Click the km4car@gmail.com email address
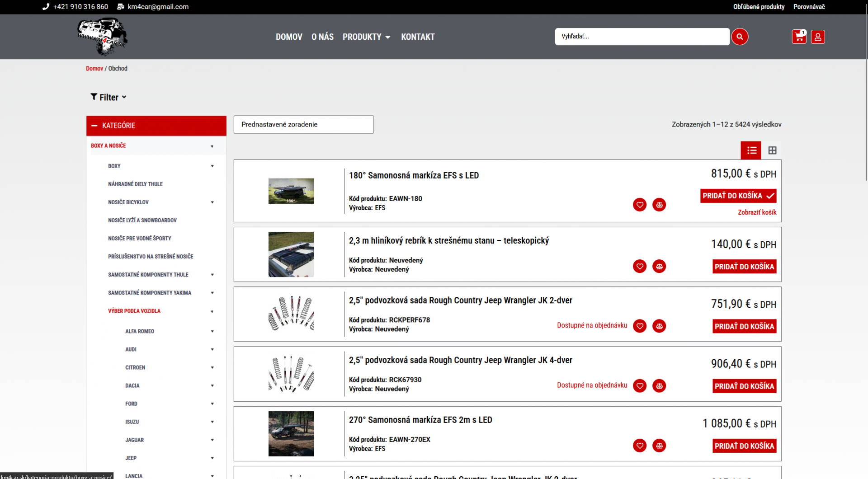Screen dimensions: 868x479 click(158, 7)
